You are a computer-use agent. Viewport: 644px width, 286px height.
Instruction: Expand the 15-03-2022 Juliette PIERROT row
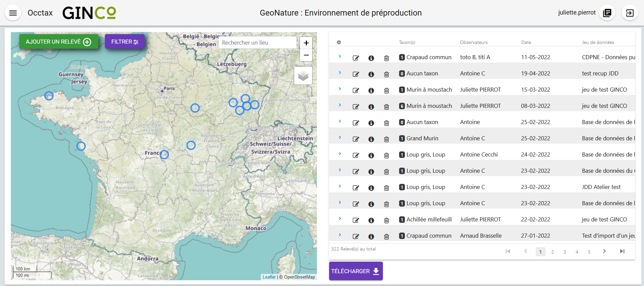tap(340, 89)
